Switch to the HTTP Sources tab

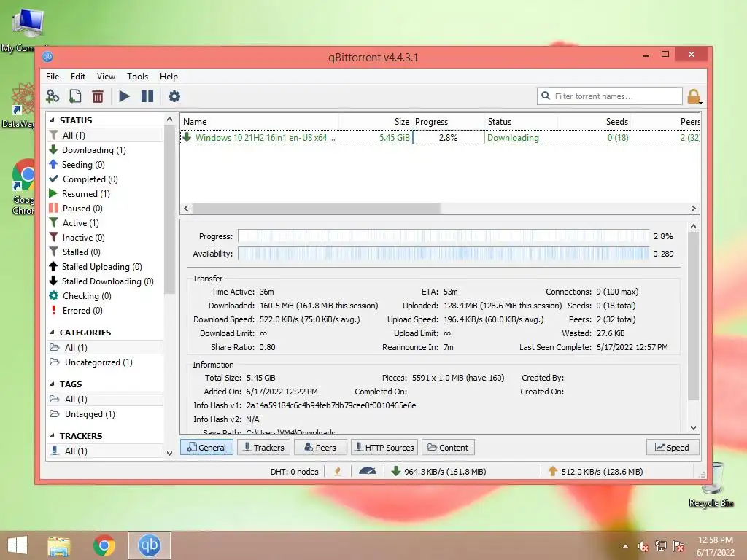[384, 447]
